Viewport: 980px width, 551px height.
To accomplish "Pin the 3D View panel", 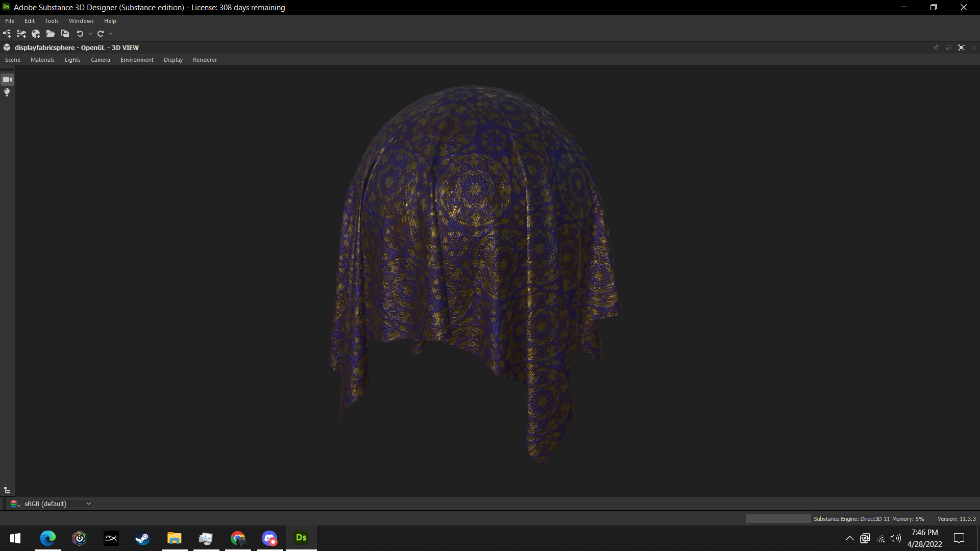I will [x=936, y=47].
